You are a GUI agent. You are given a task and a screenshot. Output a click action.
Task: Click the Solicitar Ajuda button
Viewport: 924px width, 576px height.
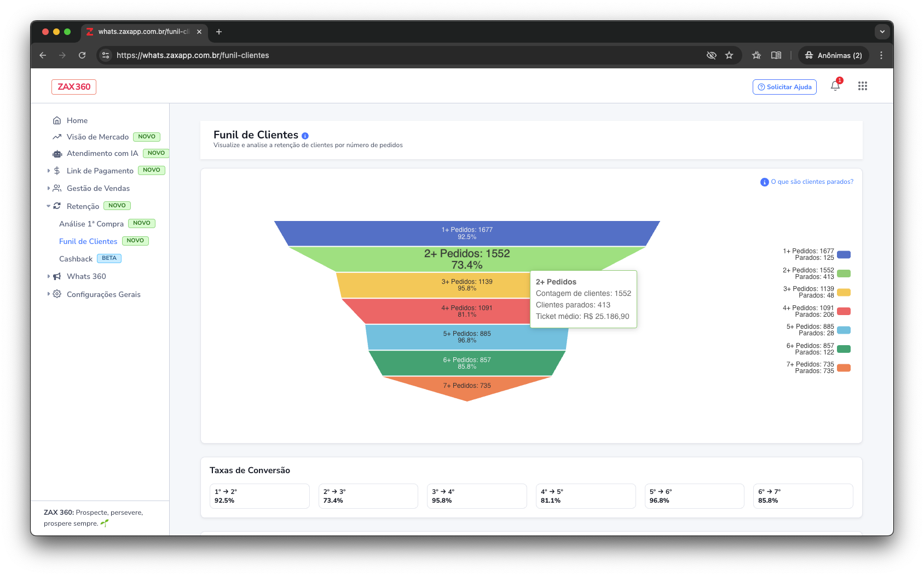pyautogui.click(x=784, y=87)
